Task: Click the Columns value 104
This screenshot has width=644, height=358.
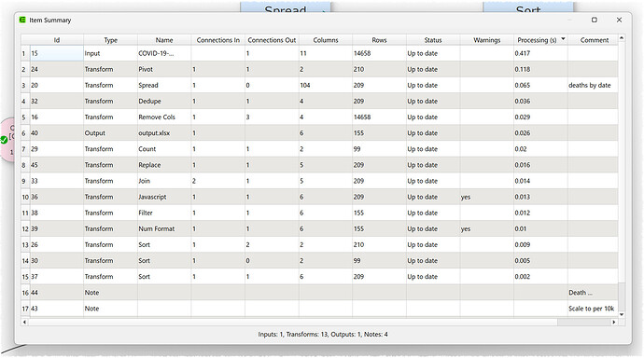Action: pyautogui.click(x=326, y=85)
